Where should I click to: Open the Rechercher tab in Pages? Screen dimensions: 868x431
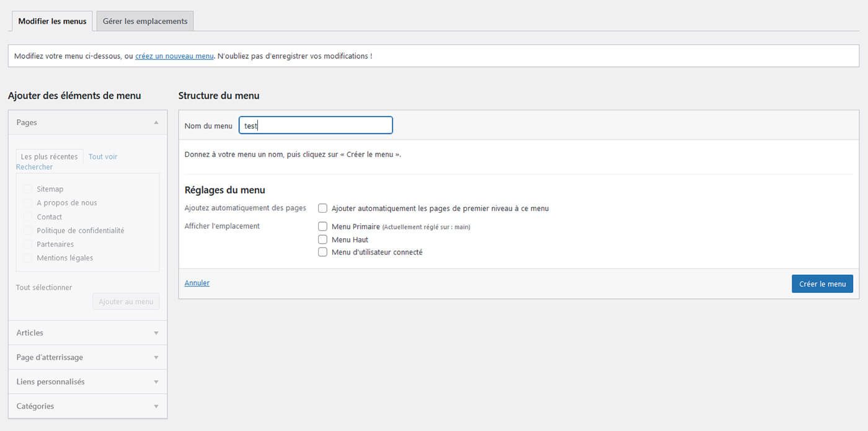(x=34, y=167)
